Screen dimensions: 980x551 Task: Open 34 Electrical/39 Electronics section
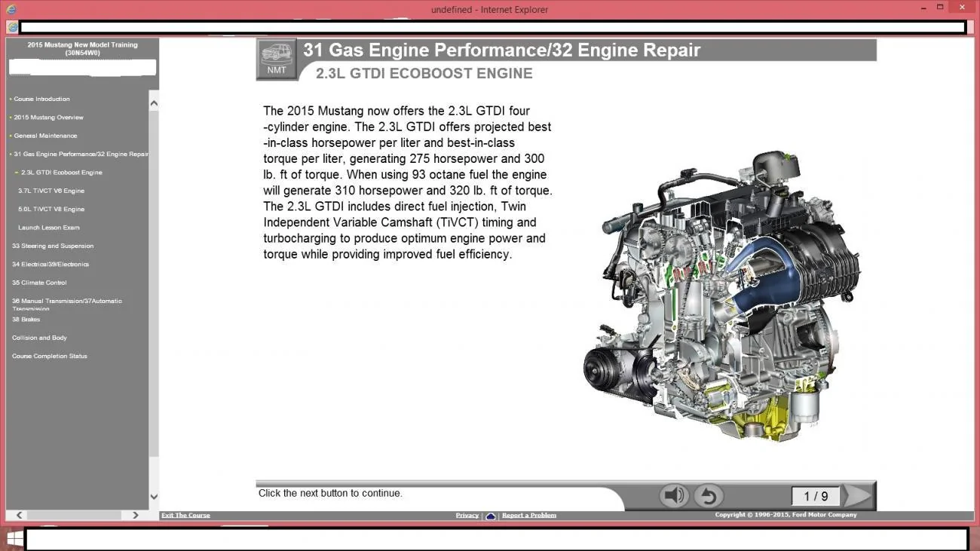51,265
